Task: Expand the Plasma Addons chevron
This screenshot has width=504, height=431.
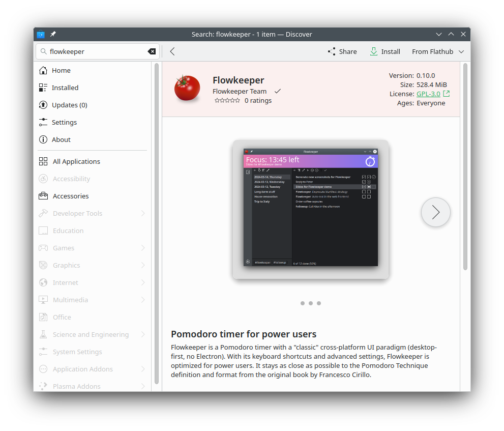Action: coord(143,386)
